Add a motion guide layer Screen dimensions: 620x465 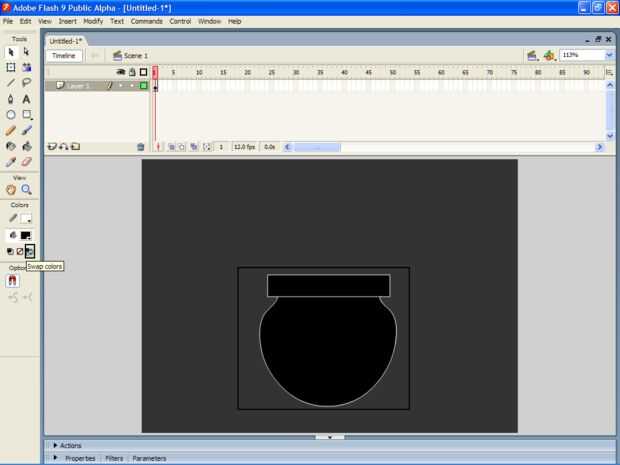coord(63,147)
